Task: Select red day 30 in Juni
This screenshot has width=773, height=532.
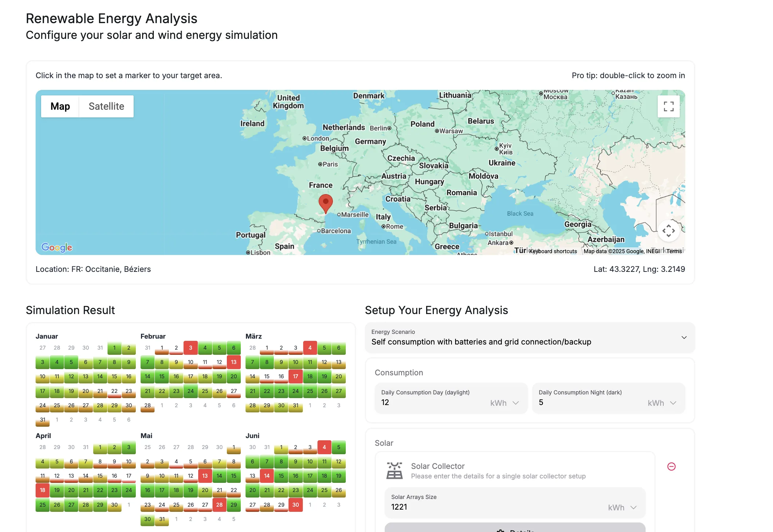Action: pyautogui.click(x=295, y=505)
